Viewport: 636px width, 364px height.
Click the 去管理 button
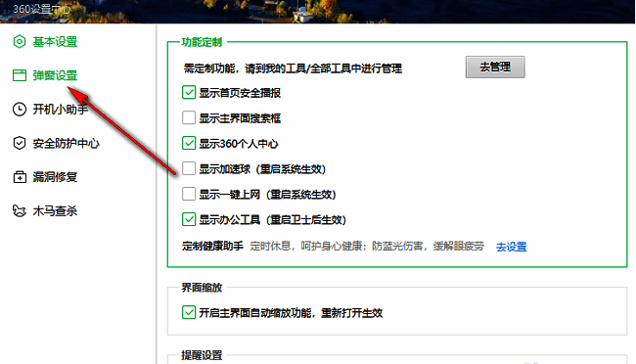495,67
